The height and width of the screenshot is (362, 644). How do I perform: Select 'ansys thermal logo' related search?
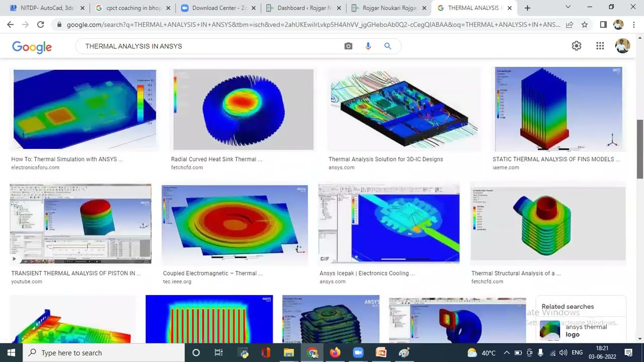pos(581,330)
